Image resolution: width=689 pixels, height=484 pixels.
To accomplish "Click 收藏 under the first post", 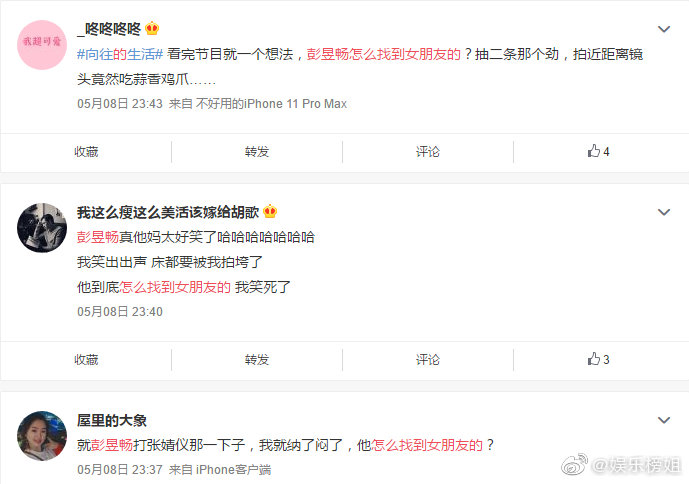I will tap(86, 152).
